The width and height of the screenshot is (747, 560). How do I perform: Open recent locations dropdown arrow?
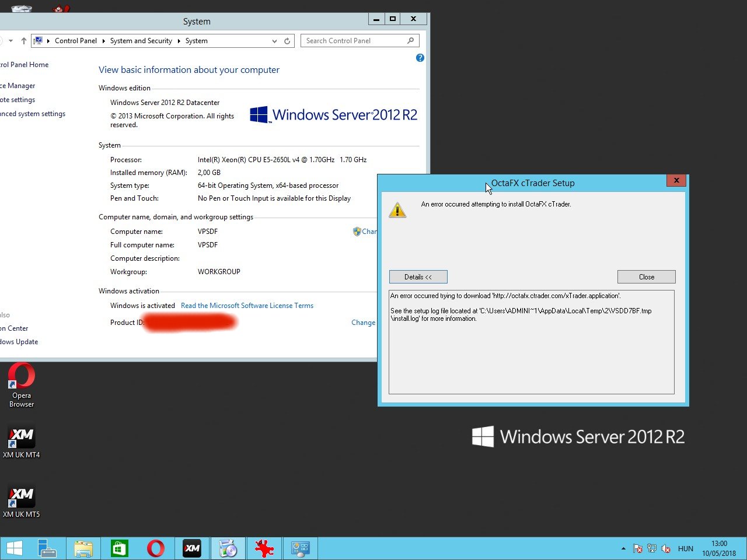[x=11, y=41]
